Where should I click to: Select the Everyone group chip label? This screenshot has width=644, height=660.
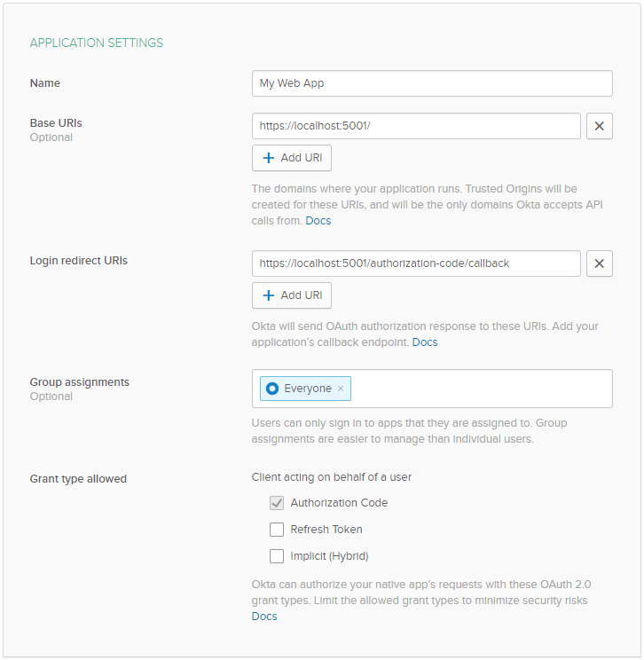pyautogui.click(x=307, y=389)
